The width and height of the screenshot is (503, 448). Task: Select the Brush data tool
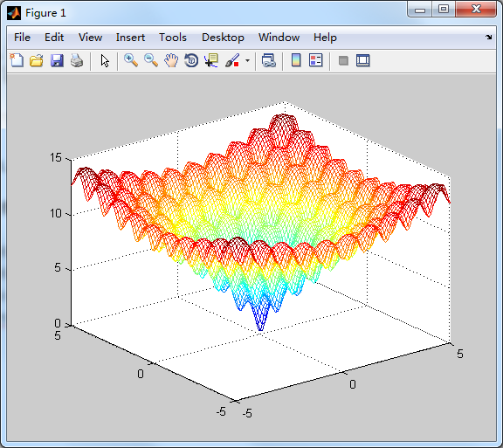232,60
